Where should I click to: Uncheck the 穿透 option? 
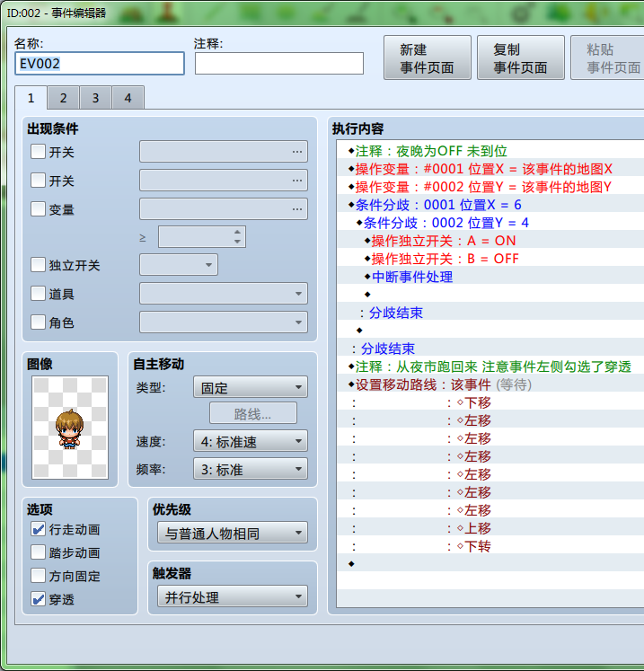point(38,599)
